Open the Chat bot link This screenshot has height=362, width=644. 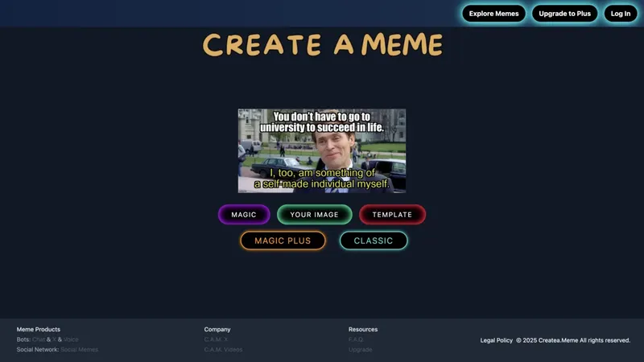click(39, 339)
